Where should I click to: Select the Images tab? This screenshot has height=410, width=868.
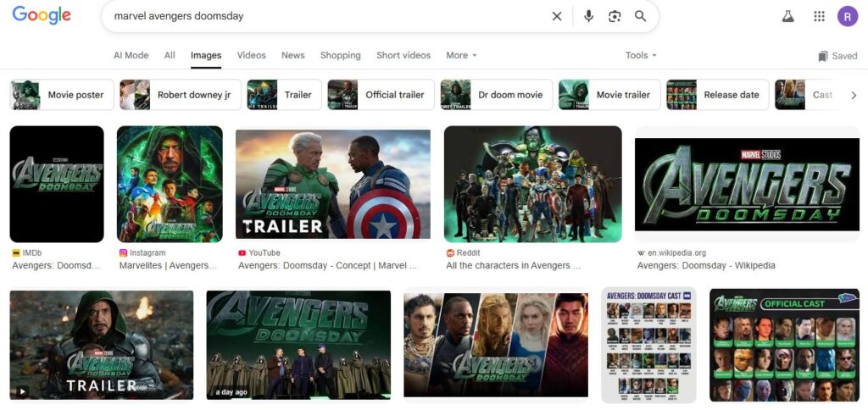click(x=206, y=55)
